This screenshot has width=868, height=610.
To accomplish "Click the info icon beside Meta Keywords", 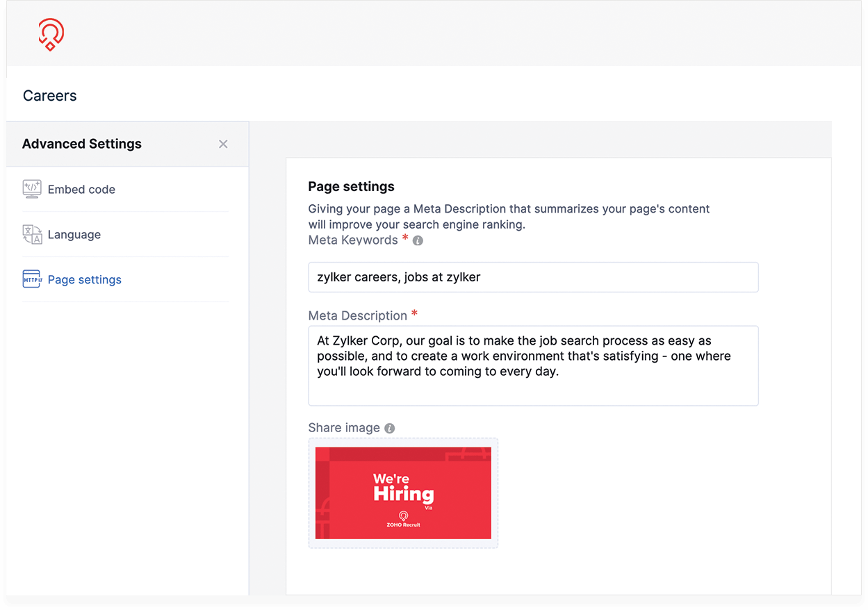I will (418, 241).
